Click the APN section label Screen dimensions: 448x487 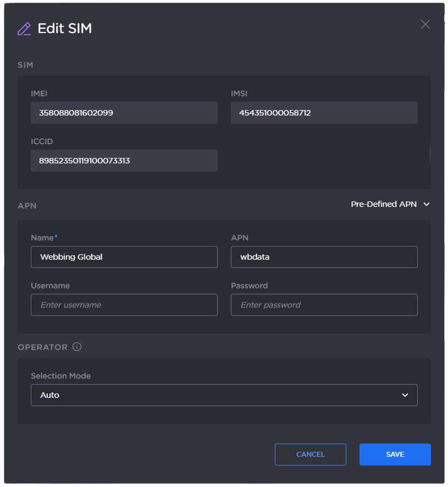tap(27, 206)
